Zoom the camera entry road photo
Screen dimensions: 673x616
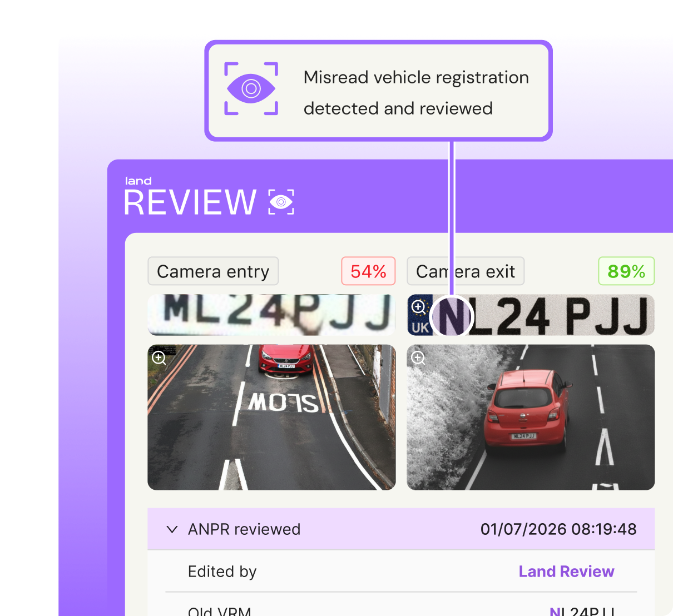159,358
